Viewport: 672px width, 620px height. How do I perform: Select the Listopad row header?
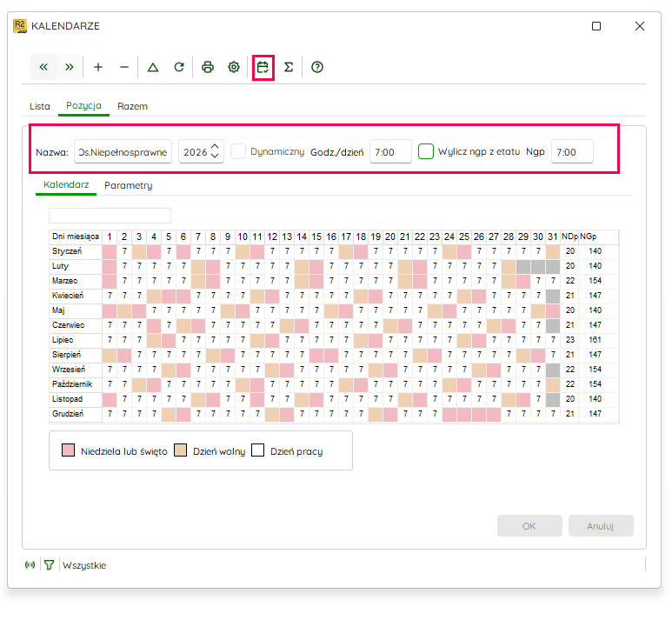point(76,399)
